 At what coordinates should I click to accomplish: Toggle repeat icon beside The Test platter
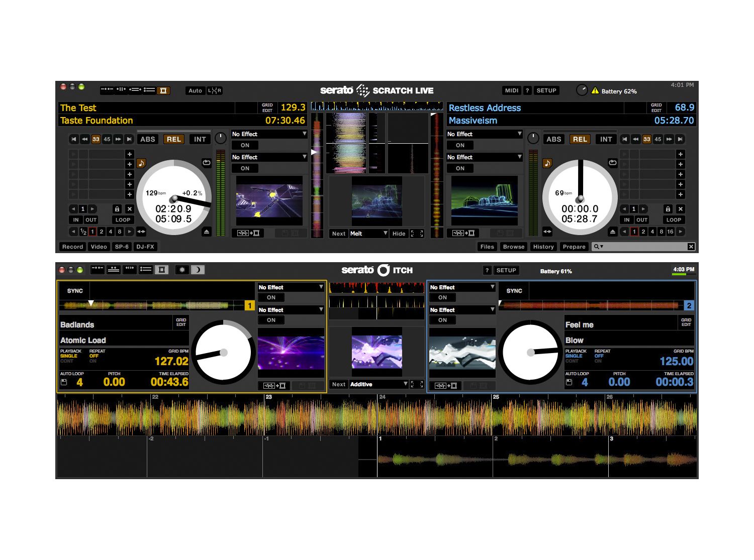tap(207, 163)
